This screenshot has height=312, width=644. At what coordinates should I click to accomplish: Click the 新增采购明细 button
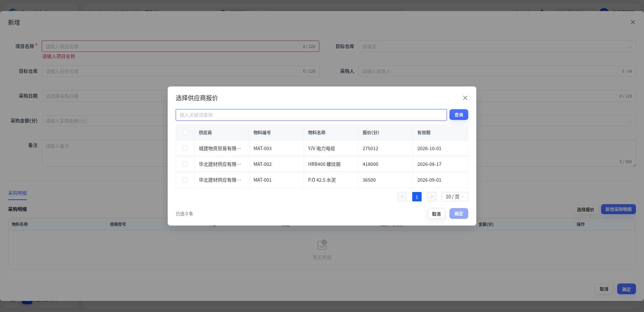[x=618, y=209]
